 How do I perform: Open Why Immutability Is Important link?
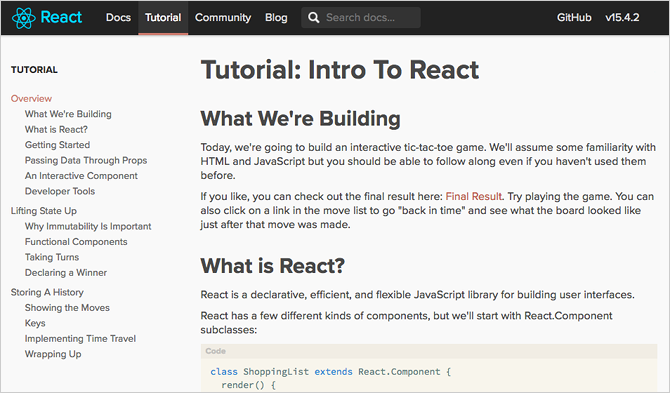[88, 226]
